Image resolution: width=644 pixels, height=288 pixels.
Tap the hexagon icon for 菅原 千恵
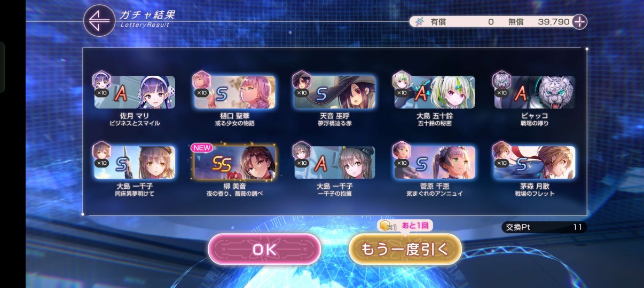(401, 151)
